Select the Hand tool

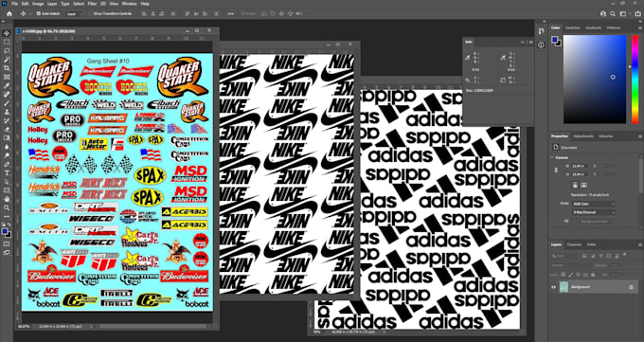7,199
